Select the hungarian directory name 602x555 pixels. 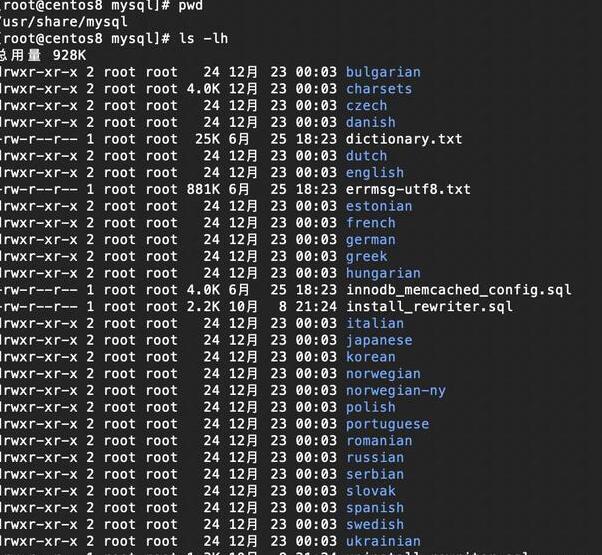(x=383, y=273)
